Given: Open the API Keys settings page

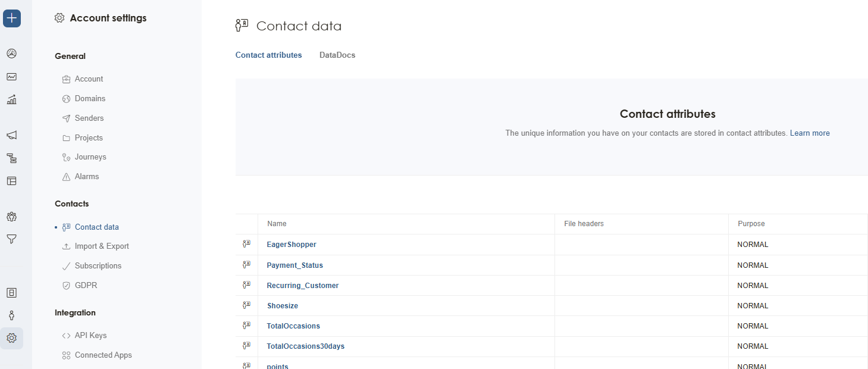Looking at the screenshot, I should (90, 335).
